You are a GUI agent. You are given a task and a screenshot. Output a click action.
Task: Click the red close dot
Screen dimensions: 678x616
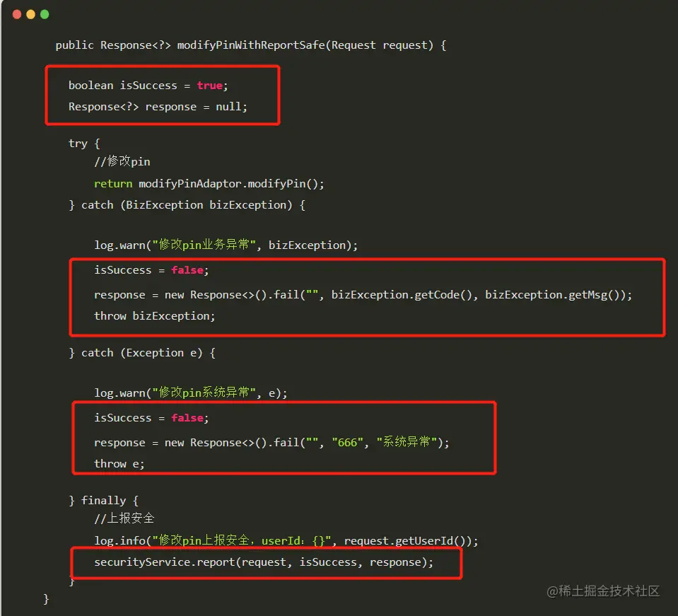tap(17, 14)
